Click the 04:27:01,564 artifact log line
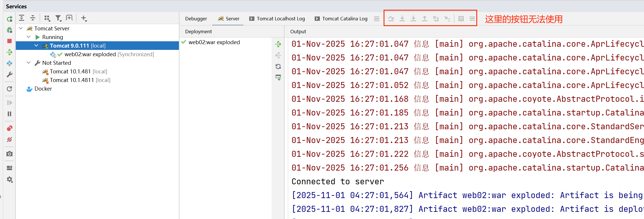This screenshot has width=644, height=219. pos(468,195)
